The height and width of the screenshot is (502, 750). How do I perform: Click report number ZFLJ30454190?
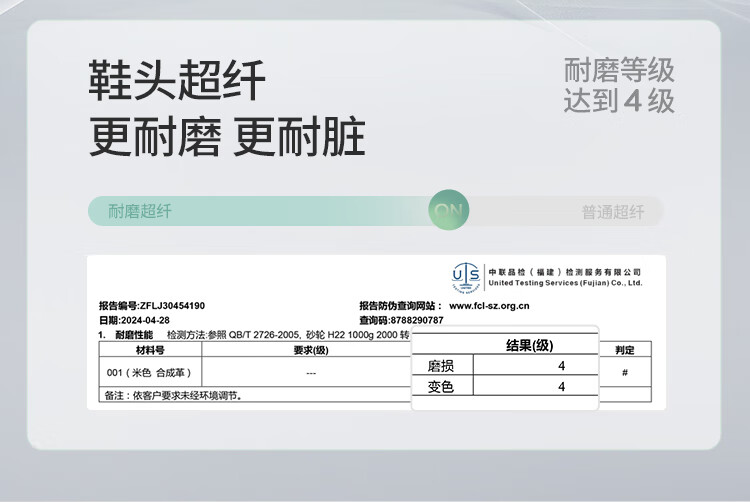point(172,306)
